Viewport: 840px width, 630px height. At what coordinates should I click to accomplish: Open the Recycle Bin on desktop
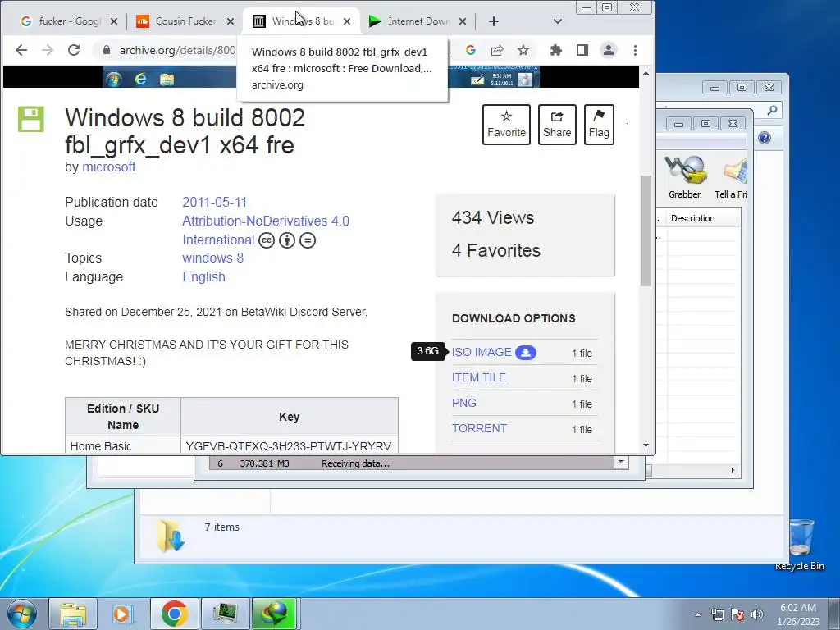[x=800, y=545]
